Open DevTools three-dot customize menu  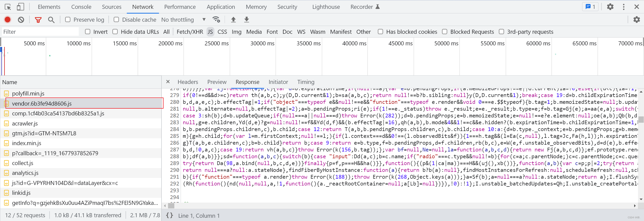623,7
